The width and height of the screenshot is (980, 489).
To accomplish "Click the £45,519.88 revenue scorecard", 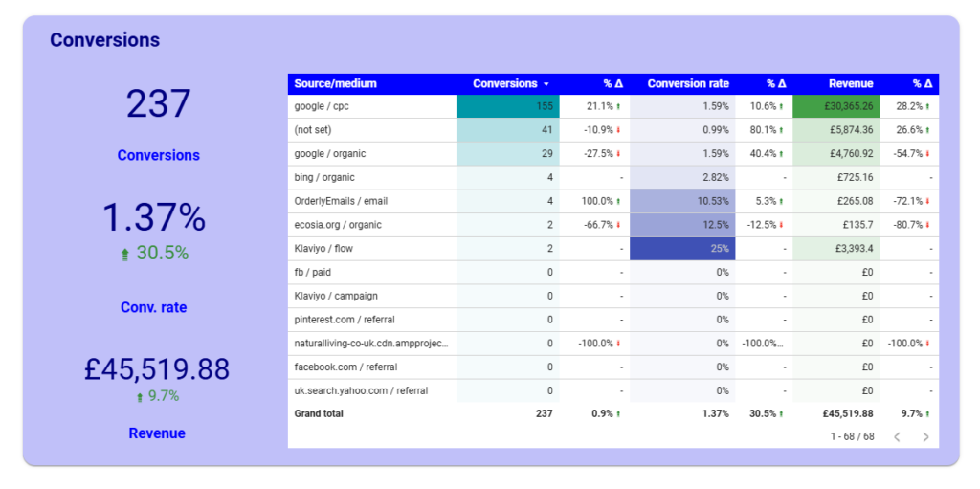I will 157,368.
